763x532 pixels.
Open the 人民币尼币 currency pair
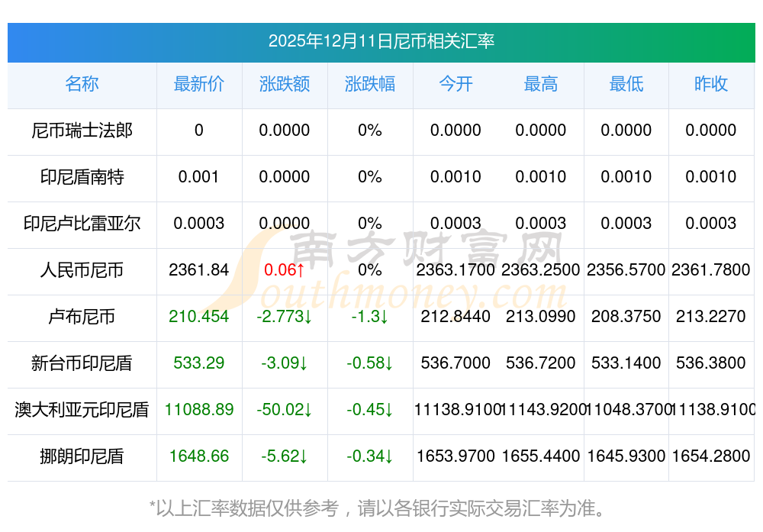click(82, 270)
